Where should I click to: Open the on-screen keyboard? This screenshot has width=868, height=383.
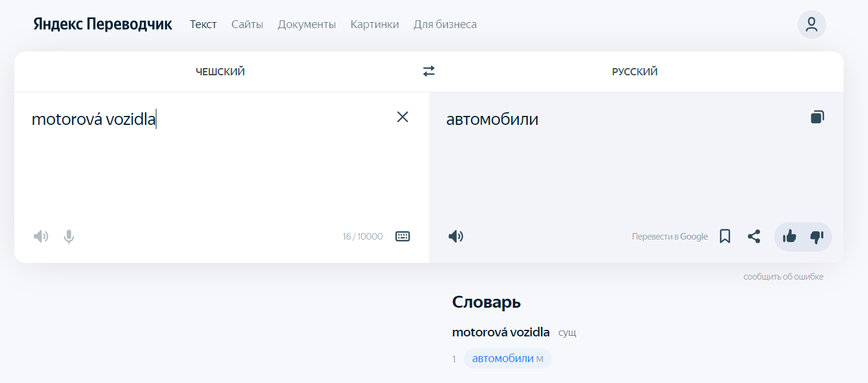403,237
